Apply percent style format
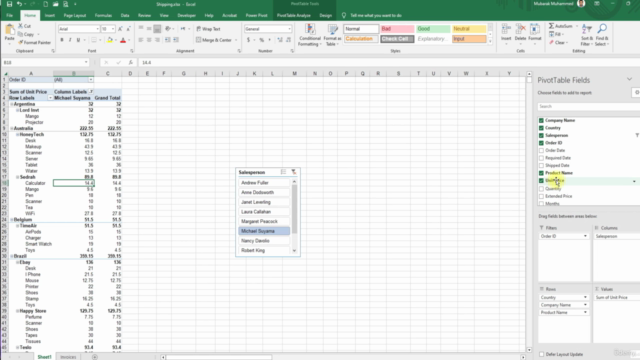640x360 pixels. [x=262, y=40]
